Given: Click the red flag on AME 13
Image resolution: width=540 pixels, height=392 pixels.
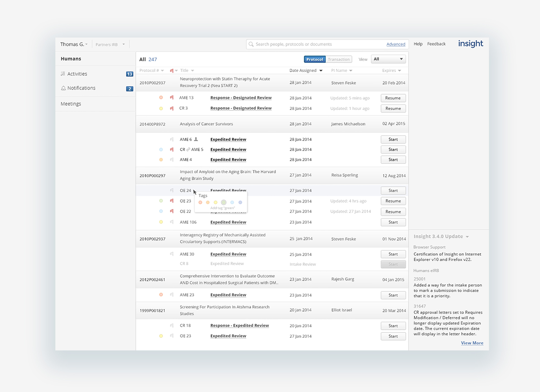Looking at the screenshot, I should (172, 97).
